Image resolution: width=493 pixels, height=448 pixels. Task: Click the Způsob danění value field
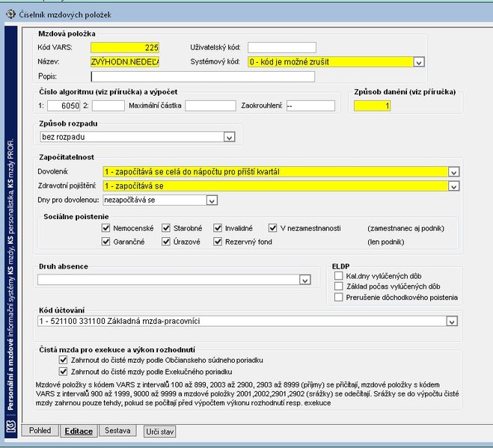coord(373,105)
